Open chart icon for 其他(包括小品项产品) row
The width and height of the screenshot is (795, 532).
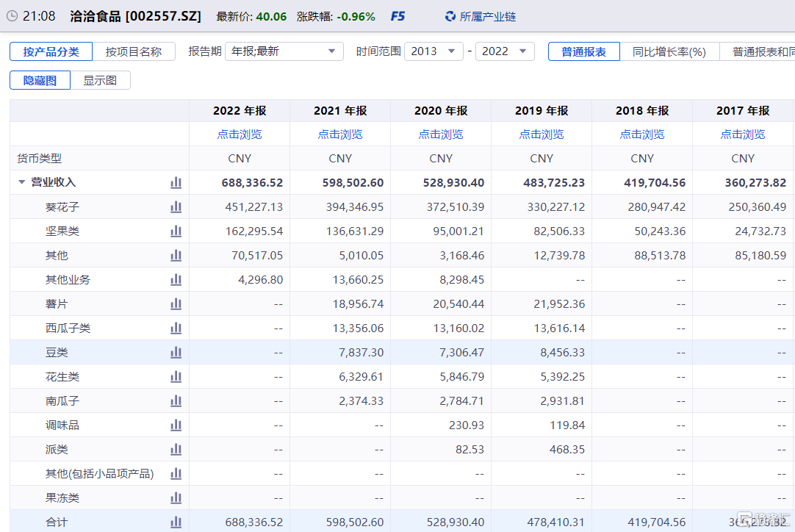176,474
